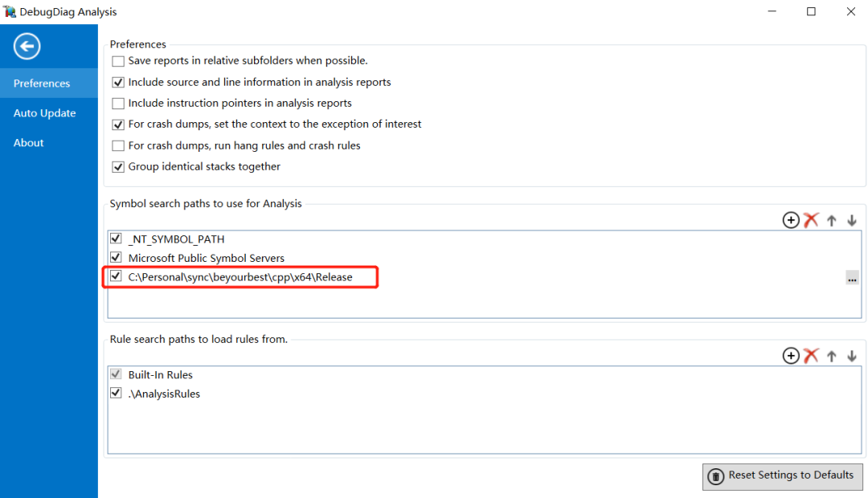The image size is (868, 498).
Task: Click the back arrow icon
Action: click(27, 47)
